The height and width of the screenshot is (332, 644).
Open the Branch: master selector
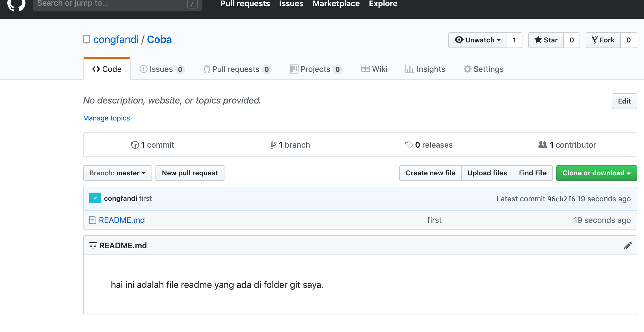click(118, 173)
